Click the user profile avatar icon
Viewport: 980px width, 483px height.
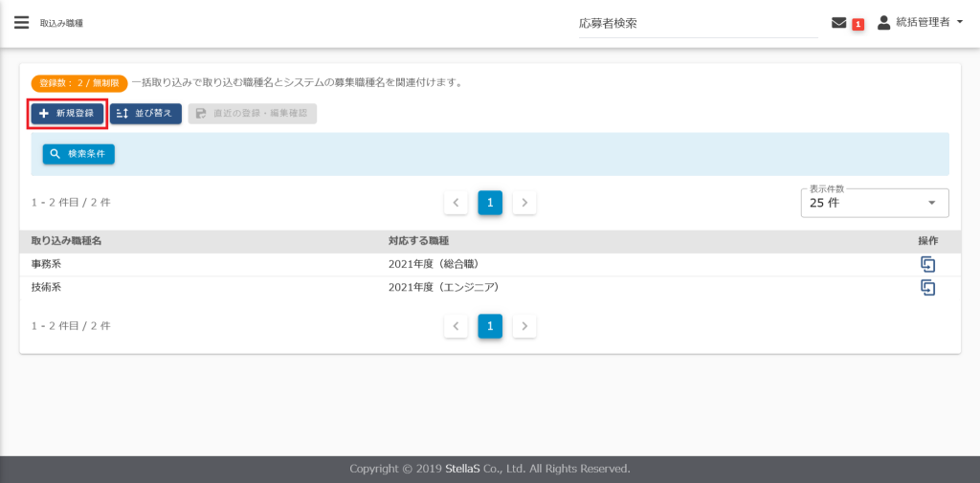coord(883,22)
